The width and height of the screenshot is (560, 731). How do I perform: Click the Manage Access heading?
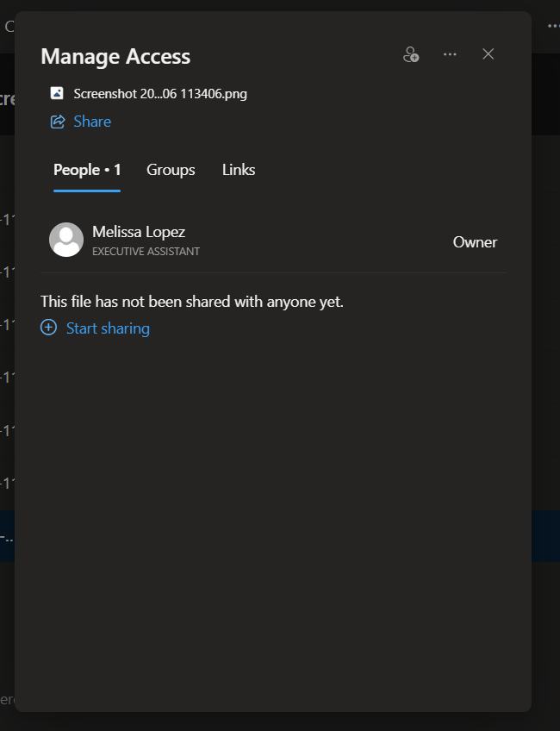[115, 57]
